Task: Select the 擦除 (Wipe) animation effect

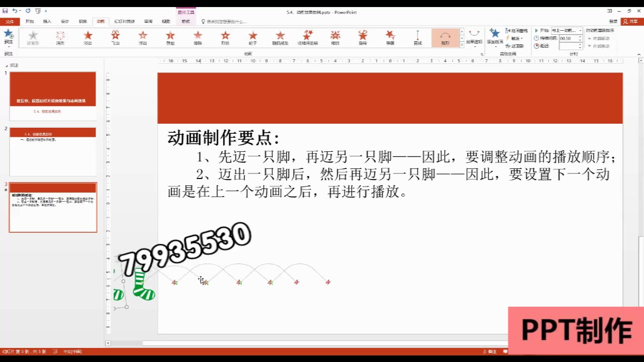Action: (x=198, y=38)
